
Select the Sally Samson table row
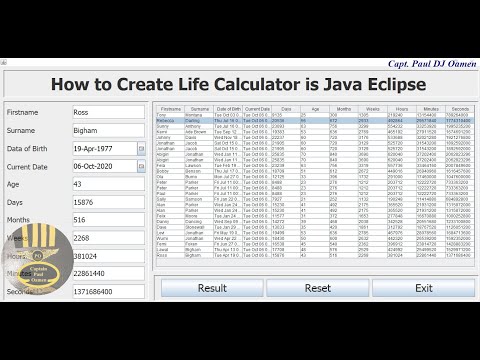[x=315, y=199]
